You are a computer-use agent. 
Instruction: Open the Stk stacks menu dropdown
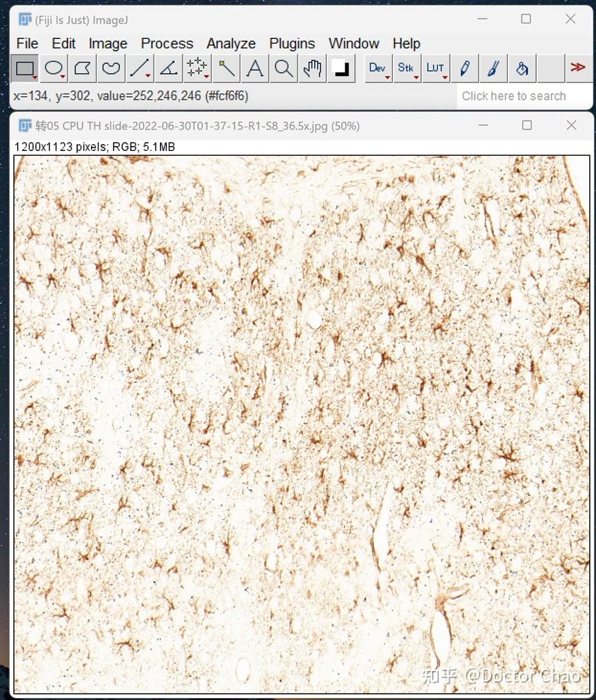[407, 68]
